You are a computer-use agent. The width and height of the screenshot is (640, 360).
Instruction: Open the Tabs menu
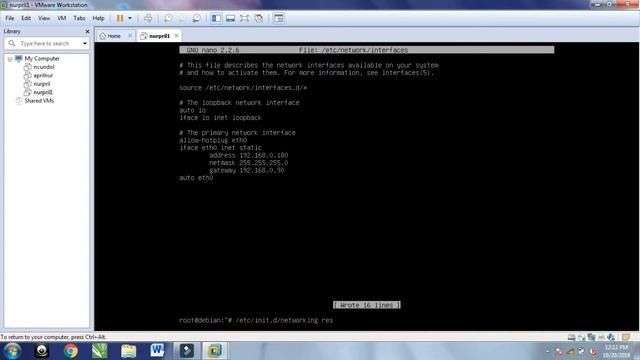click(x=79, y=18)
